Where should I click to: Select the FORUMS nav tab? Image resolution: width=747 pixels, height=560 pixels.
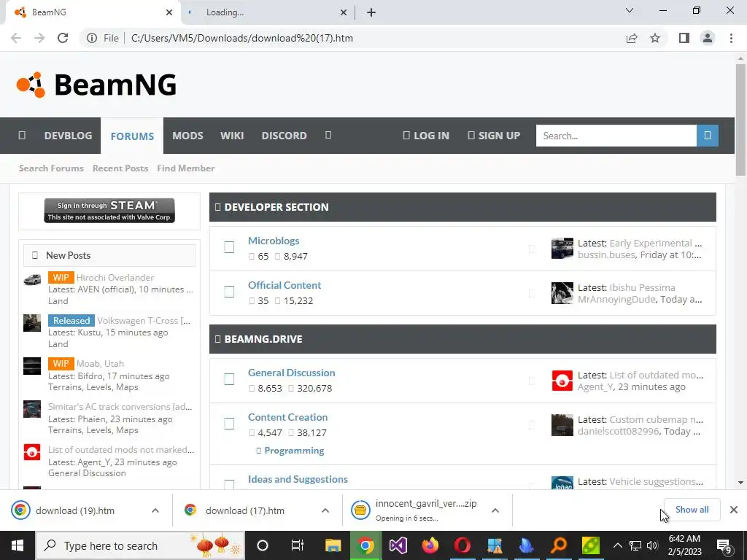pos(132,136)
